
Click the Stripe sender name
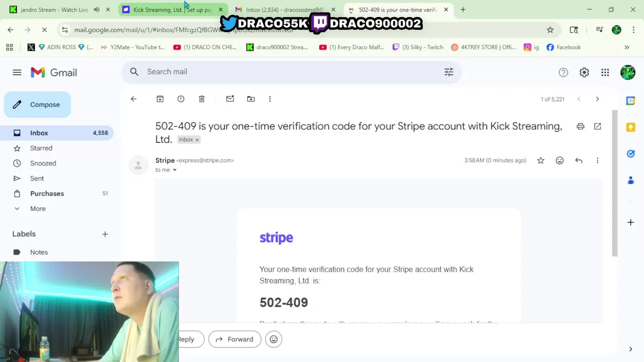[x=165, y=160]
